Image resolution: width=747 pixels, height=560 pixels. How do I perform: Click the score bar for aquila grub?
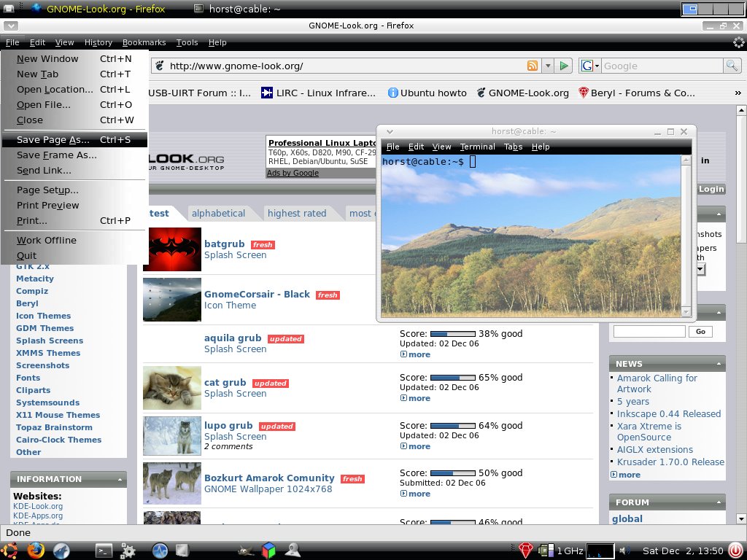tap(452, 334)
